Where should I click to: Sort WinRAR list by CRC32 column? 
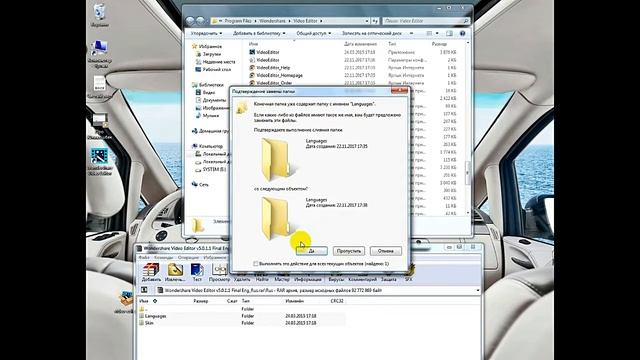pyautogui.click(x=337, y=301)
